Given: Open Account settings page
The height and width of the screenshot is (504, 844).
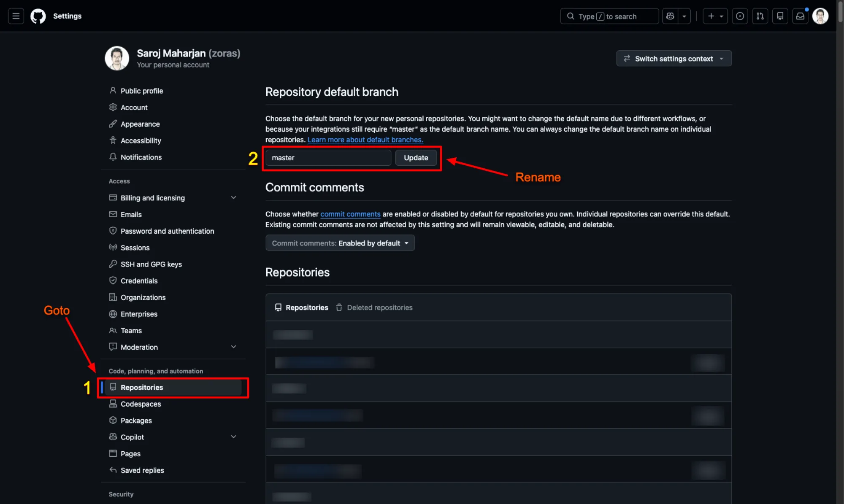Looking at the screenshot, I should coord(173,107).
